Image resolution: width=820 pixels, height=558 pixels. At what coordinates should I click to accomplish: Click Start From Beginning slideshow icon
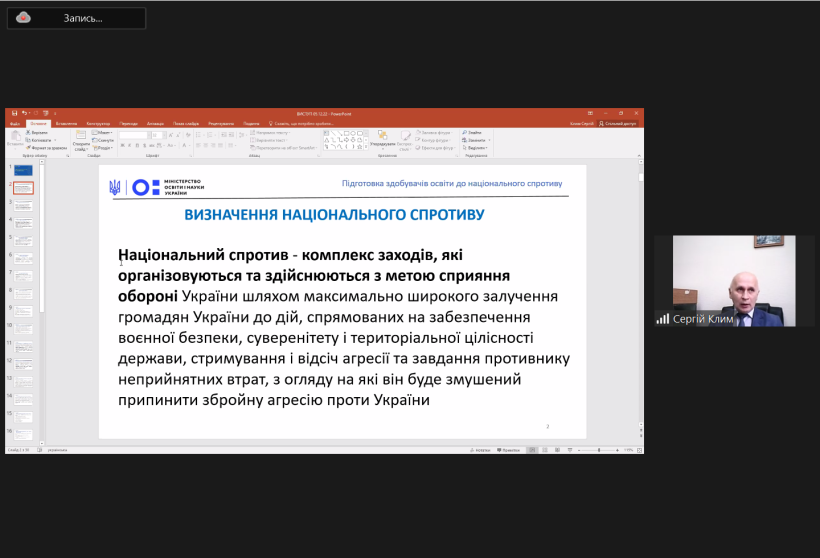(x=45, y=113)
